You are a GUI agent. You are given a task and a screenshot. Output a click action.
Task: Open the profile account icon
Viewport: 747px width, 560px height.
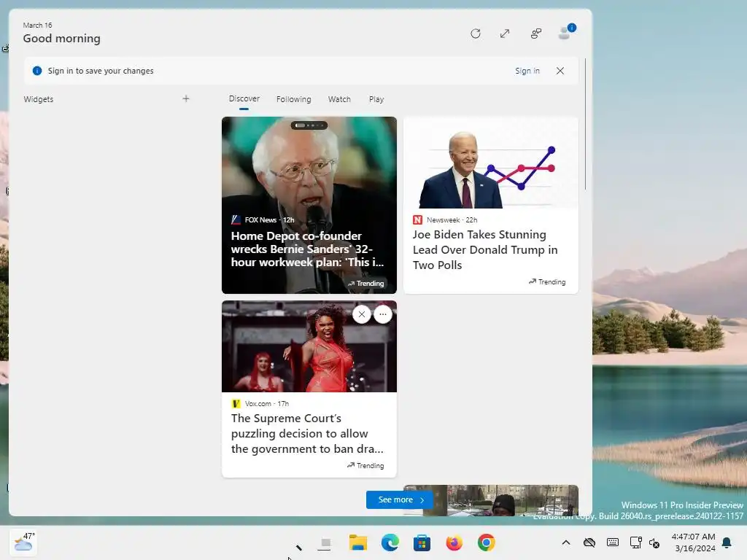point(565,33)
